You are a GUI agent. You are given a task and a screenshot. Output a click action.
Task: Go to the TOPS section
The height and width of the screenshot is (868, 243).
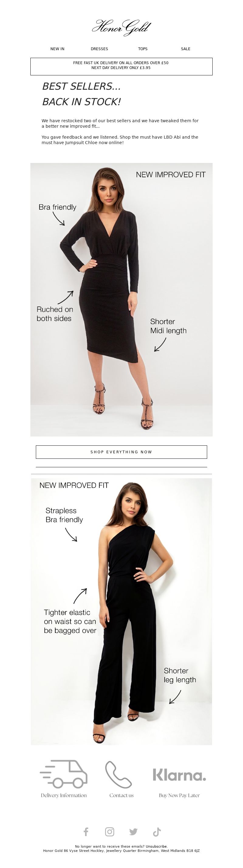pos(143,49)
